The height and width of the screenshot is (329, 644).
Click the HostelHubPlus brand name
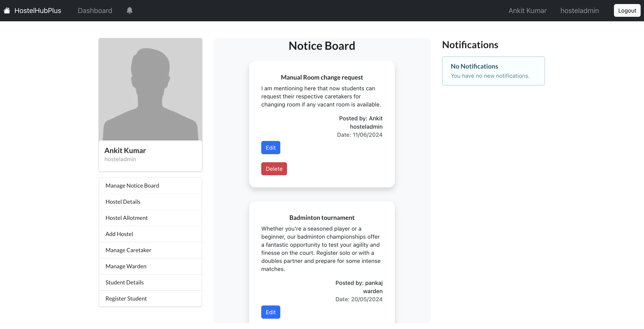coord(38,11)
